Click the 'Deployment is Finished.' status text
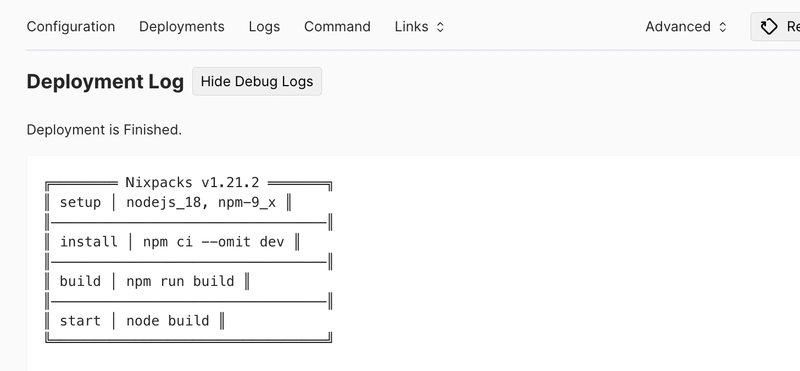Viewport: 800px width, 371px height. (x=104, y=130)
